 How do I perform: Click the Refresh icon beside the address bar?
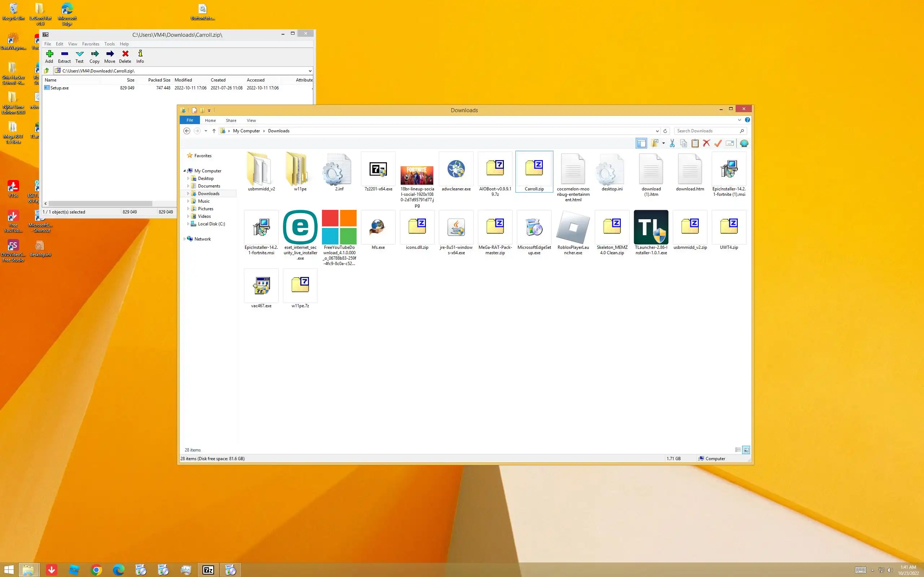665,131
